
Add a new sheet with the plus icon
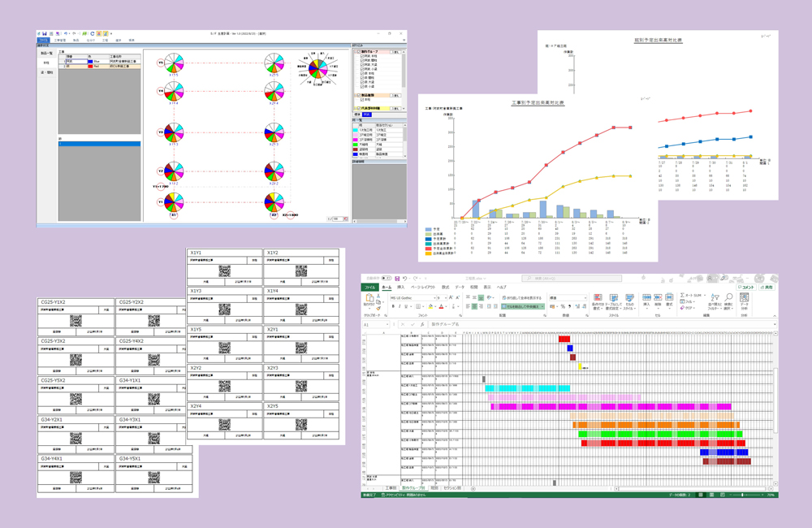coord(473,489)
